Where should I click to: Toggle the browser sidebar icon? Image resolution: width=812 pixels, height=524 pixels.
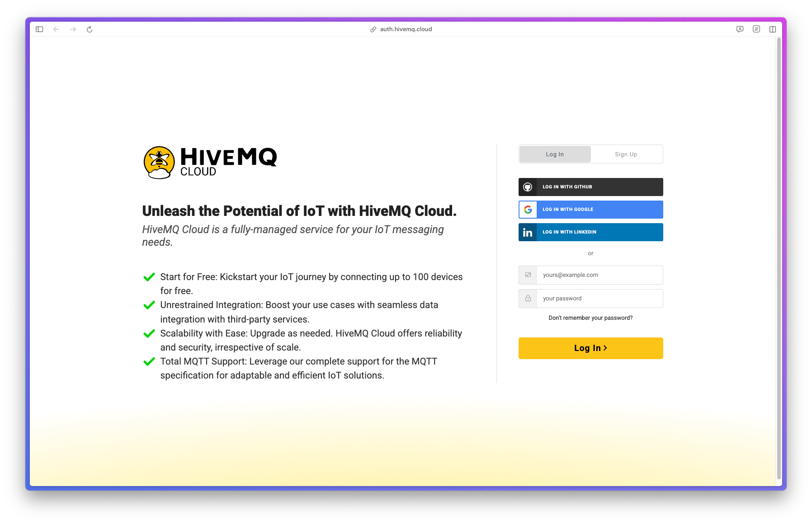pos(39,29)
